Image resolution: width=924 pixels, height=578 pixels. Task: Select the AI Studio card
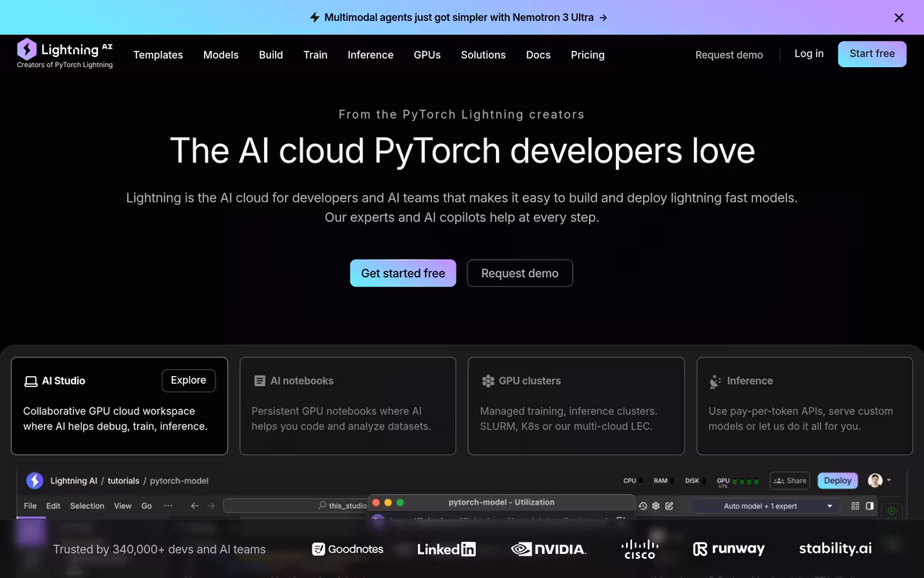tap(119, 405)
